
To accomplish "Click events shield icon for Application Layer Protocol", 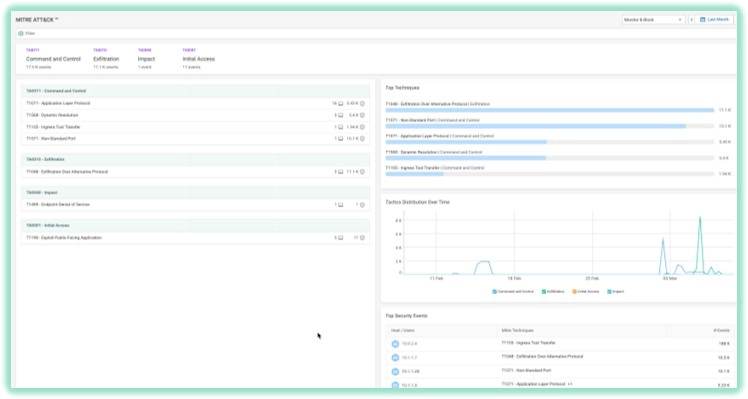I will coord(362,104).
